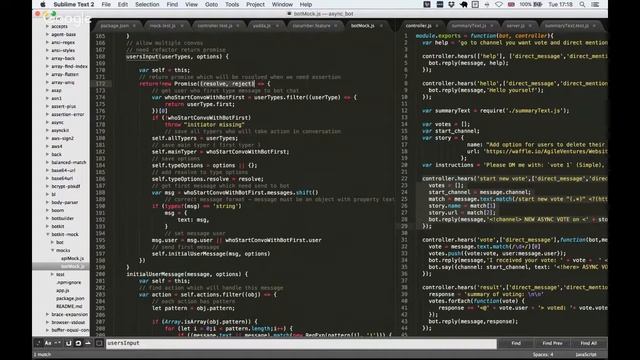Screen dimensions: 640x360
Task: Close the package.json tab
Action: 134,26
